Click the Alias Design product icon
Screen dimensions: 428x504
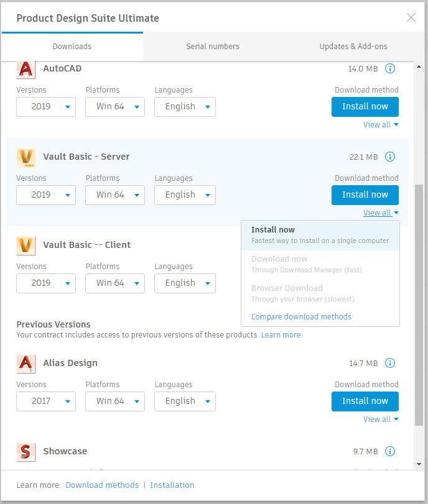[x=26, y=364]
